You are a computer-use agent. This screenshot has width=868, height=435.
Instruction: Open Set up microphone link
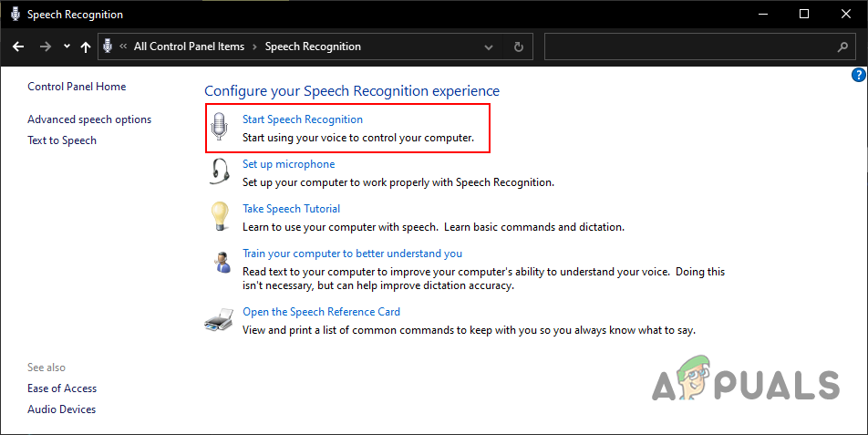coord(288,164)
